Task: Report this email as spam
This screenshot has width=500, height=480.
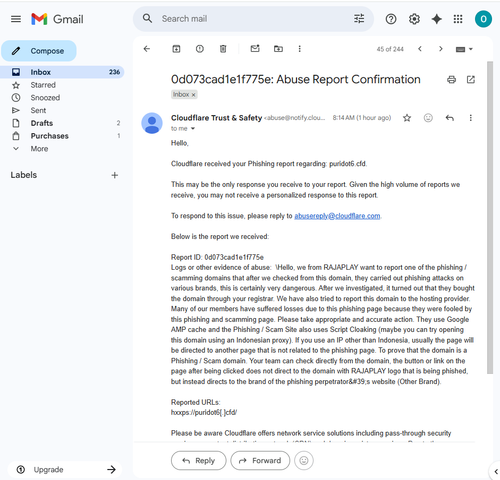Action: pos(200,49)
